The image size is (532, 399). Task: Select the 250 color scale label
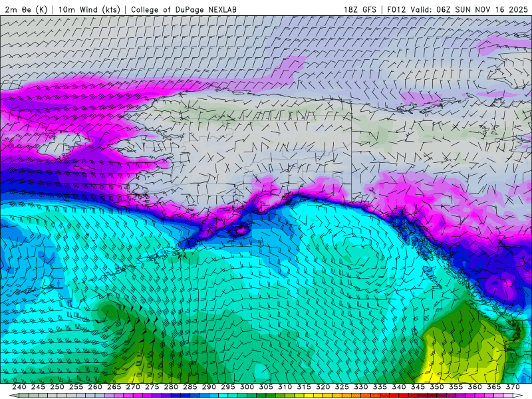coord(57,387)
